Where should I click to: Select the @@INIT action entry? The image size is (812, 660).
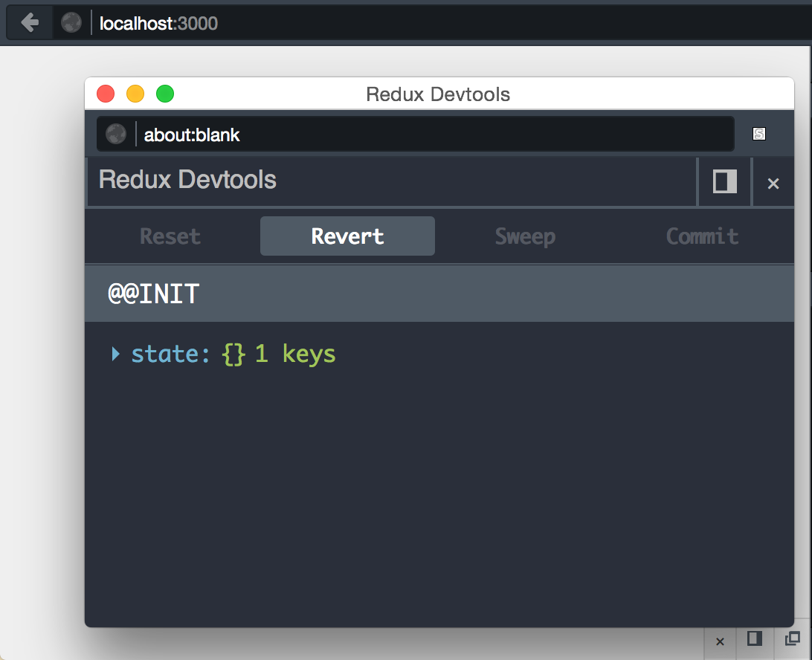(x=439, y=294)
